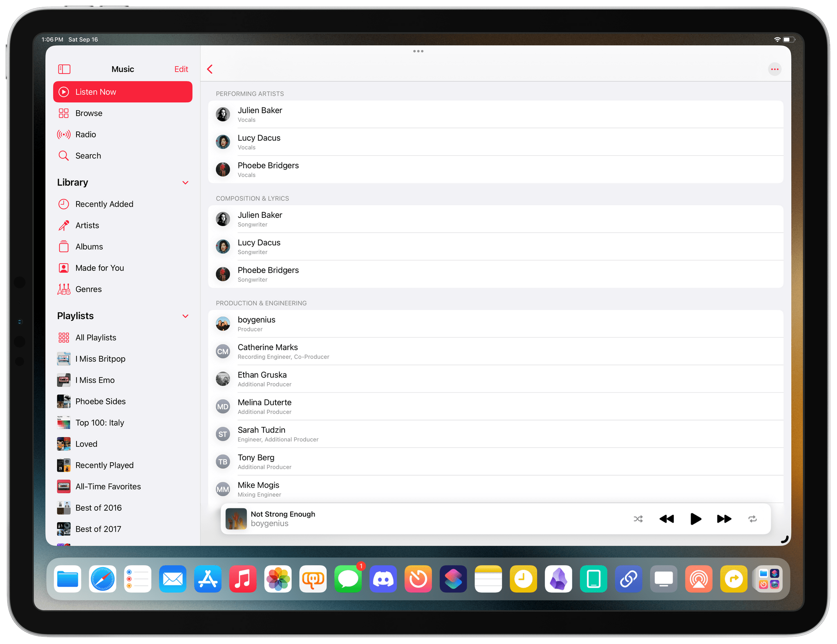
Task: Select Julien Baker under Performing Artists
Action: [x=496, y=114]
